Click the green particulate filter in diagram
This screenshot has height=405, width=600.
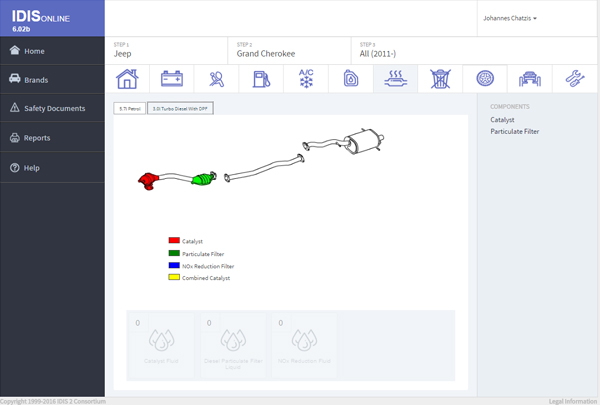click(x=203, y=179)
